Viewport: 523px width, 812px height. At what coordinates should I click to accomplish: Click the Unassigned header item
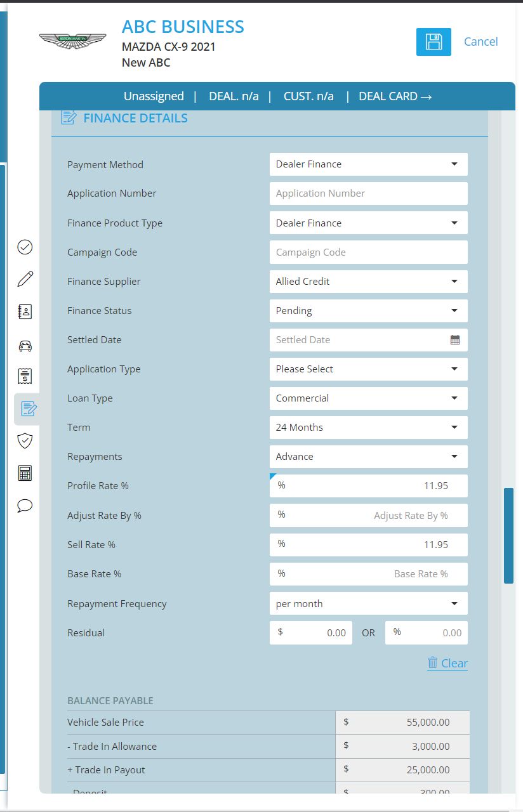coord(154,96)
